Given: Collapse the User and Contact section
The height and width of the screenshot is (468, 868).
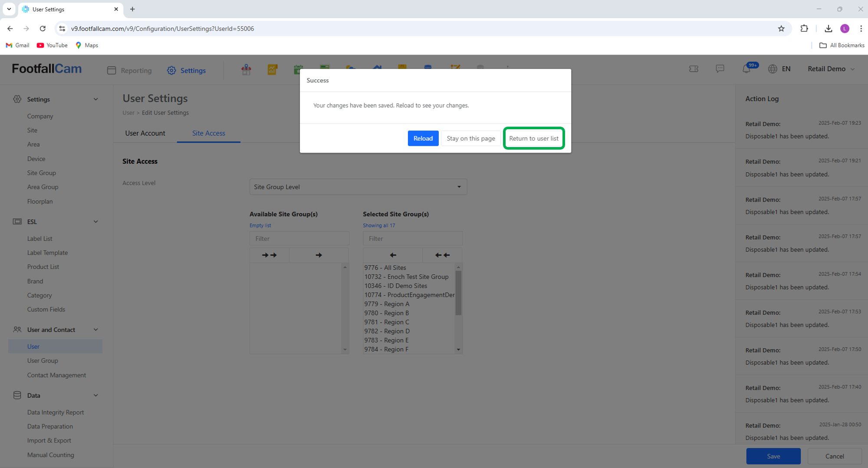Looking at the screenshot, I should click(x=95, y=330).
